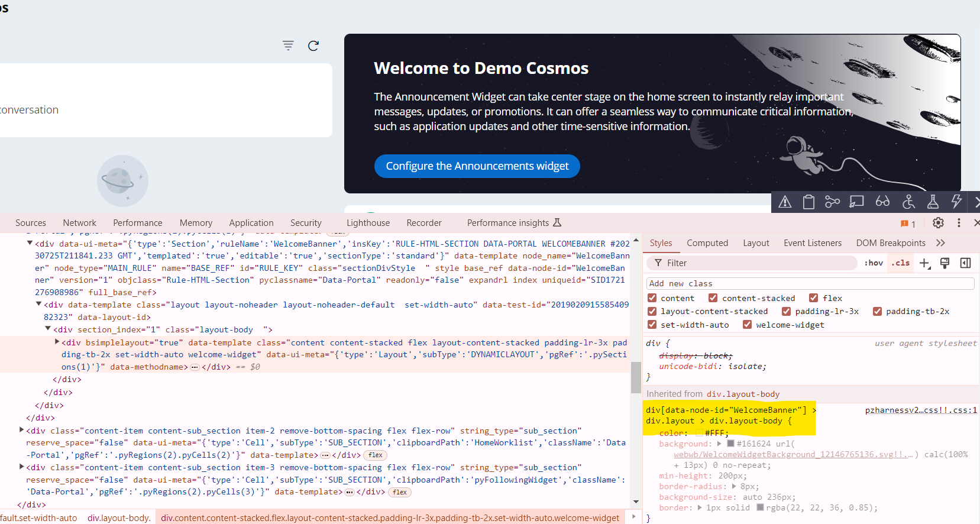The height and width of the screenshot is (524, 980).
Task: Uncheck the content-stacked class checkbox
Action: (x=713, y=298)
